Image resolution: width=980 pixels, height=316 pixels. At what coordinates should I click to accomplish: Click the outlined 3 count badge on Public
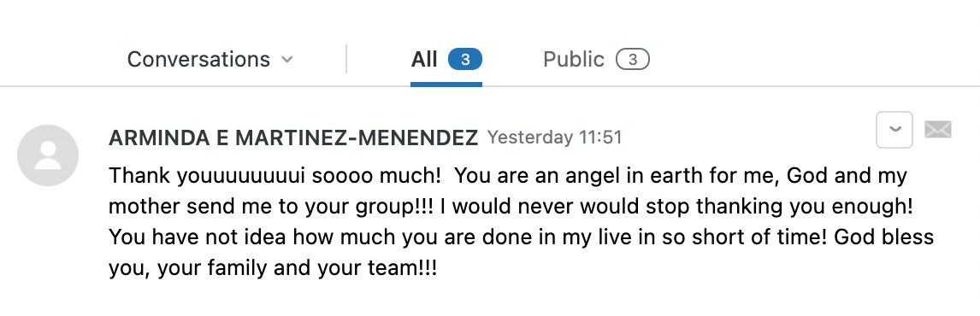coord(633,59)
